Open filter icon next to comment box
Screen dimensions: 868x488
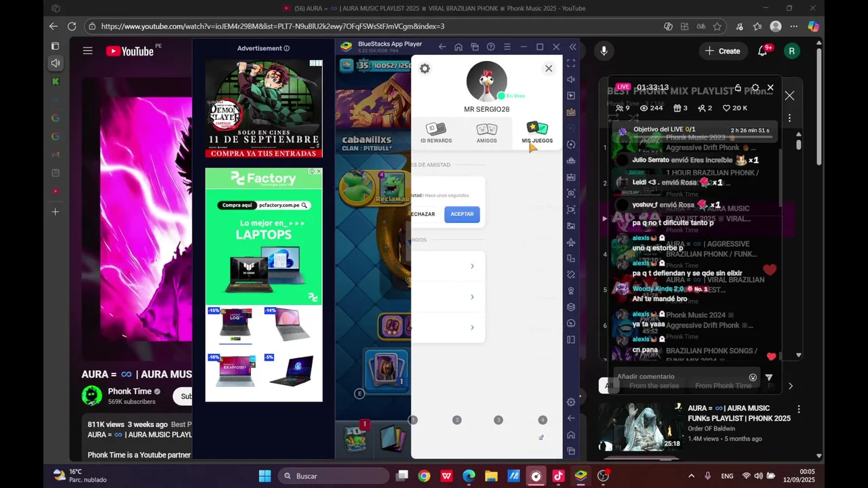tap(768, 378)
